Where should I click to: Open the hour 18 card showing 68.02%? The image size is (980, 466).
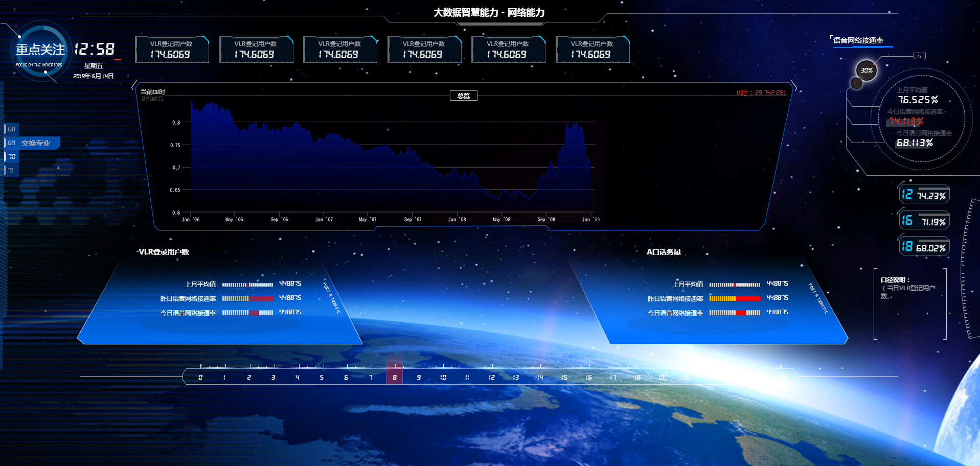pyautogui.click(x=924, y=247)
